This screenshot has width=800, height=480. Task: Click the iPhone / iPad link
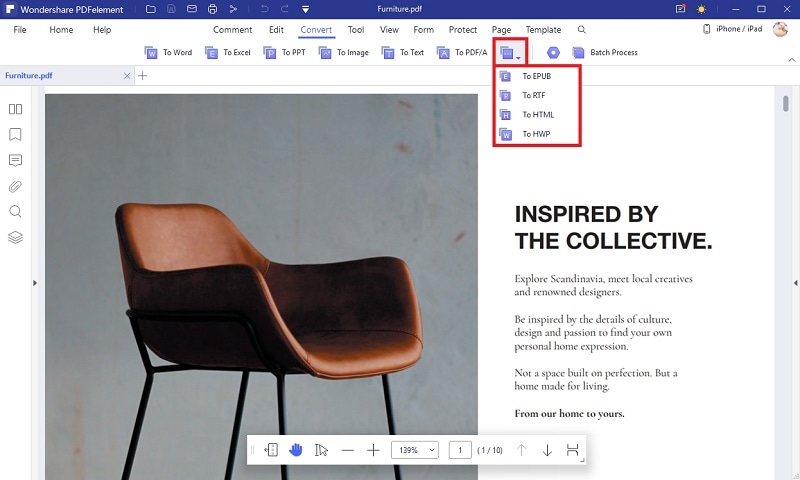click(x=733, y=29)
